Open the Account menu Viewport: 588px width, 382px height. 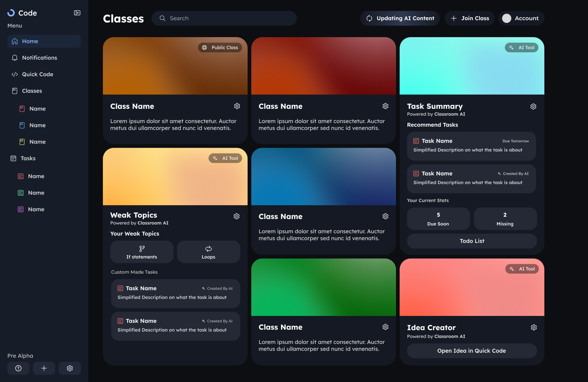tap(521, 18)
